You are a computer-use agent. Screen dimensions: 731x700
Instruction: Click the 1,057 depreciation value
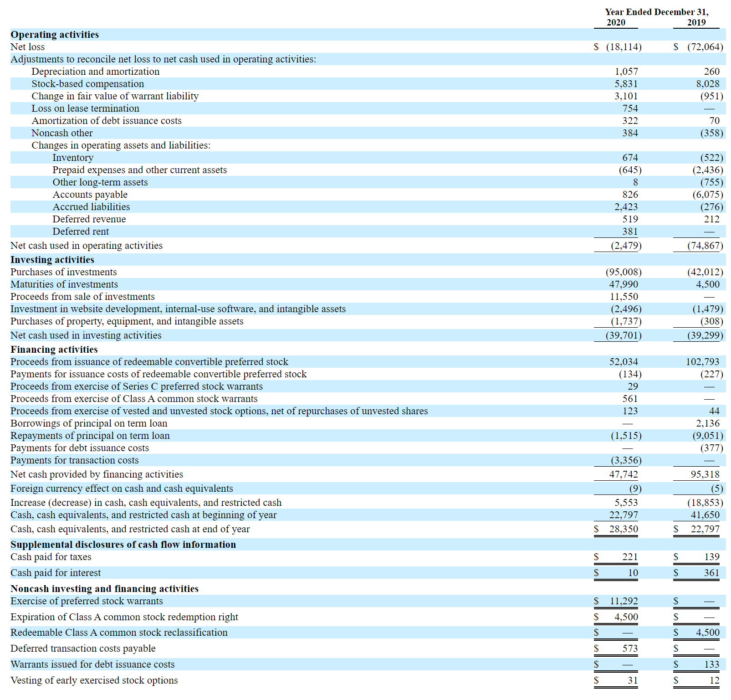626,72
